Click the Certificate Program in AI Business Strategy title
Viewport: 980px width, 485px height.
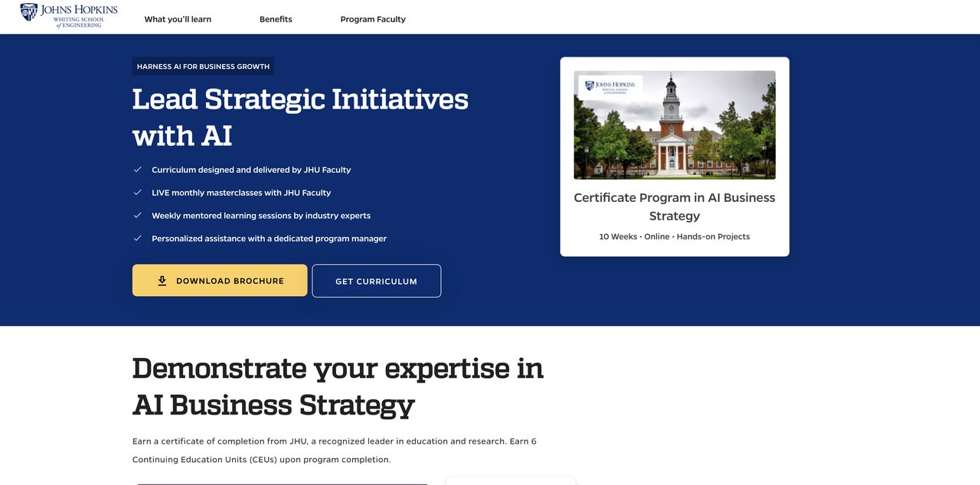[675, 207]
